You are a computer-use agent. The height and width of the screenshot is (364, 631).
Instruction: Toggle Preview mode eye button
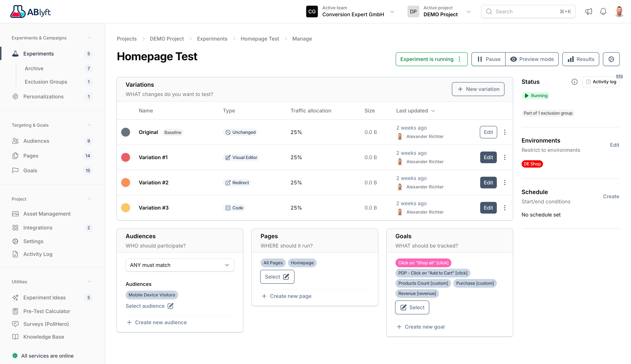[x=532, y=59]
